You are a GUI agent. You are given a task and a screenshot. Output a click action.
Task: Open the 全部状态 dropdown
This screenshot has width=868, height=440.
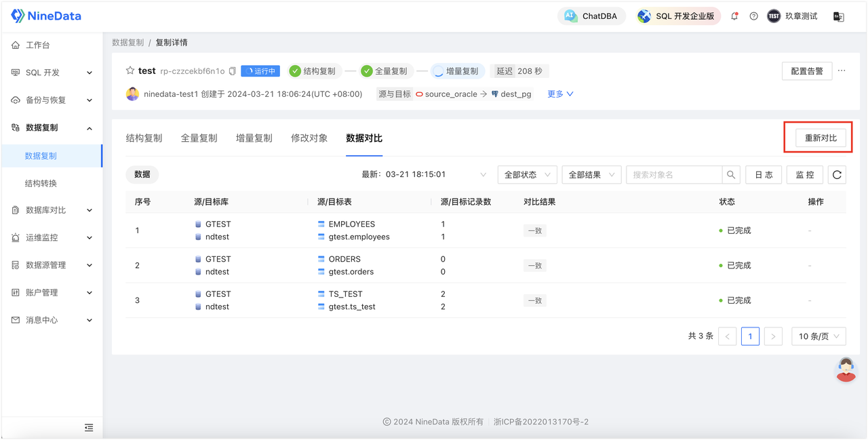click(527, 174)
